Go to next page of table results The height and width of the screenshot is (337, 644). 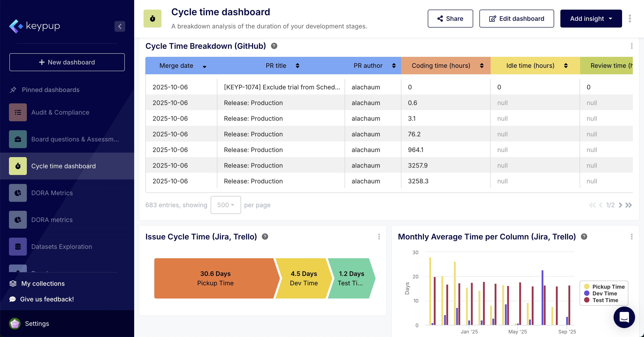click(x=620, y=205)
